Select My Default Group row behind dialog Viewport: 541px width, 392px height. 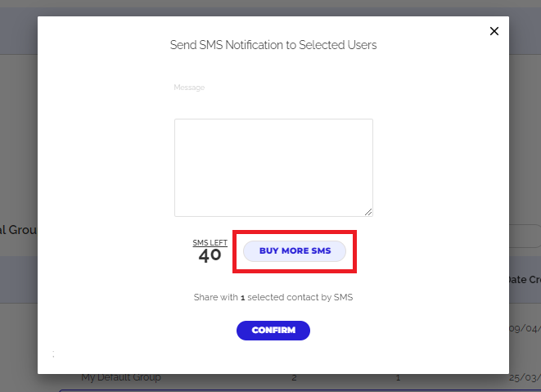point(121,377)
